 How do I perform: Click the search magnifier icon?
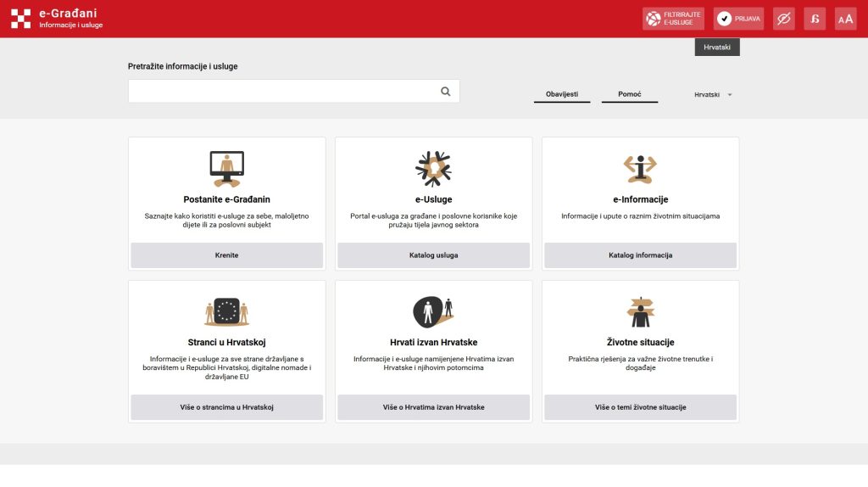pos(446,92)
